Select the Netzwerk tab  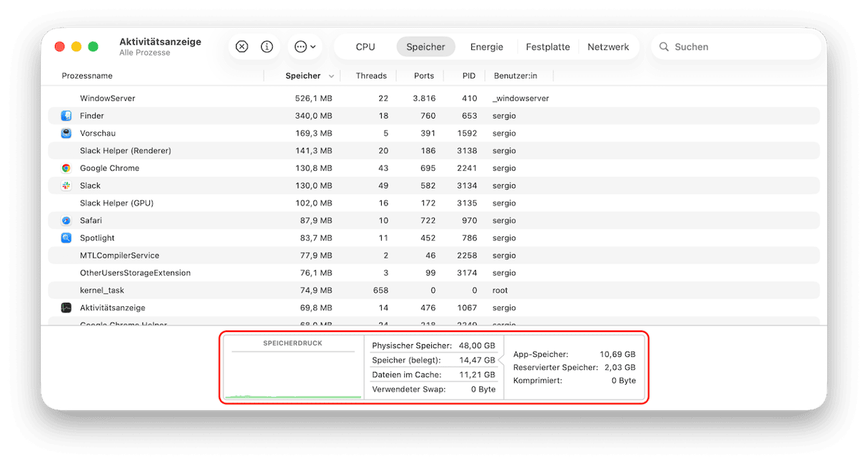[x=608, y=46]
